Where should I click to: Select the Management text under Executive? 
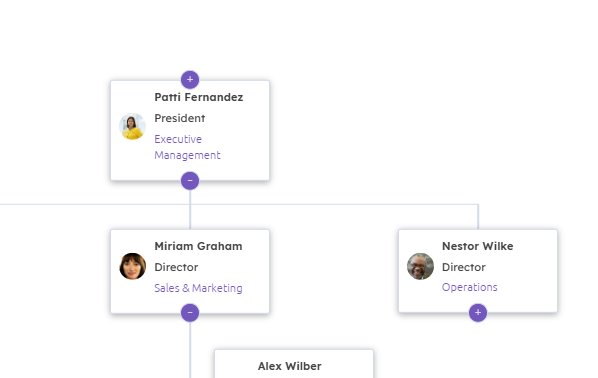point(187,155)
